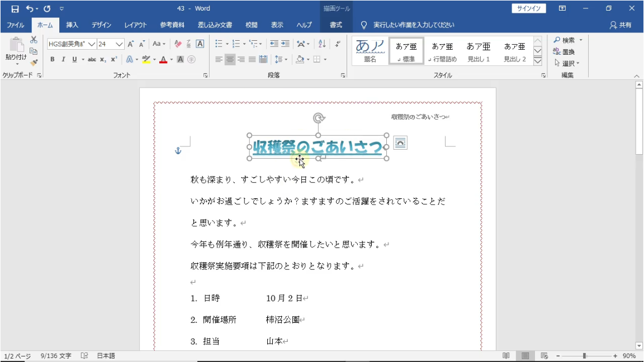Click the Clear All Formatting eraser icon
The image size is (644, 362).
click(178, 44)
